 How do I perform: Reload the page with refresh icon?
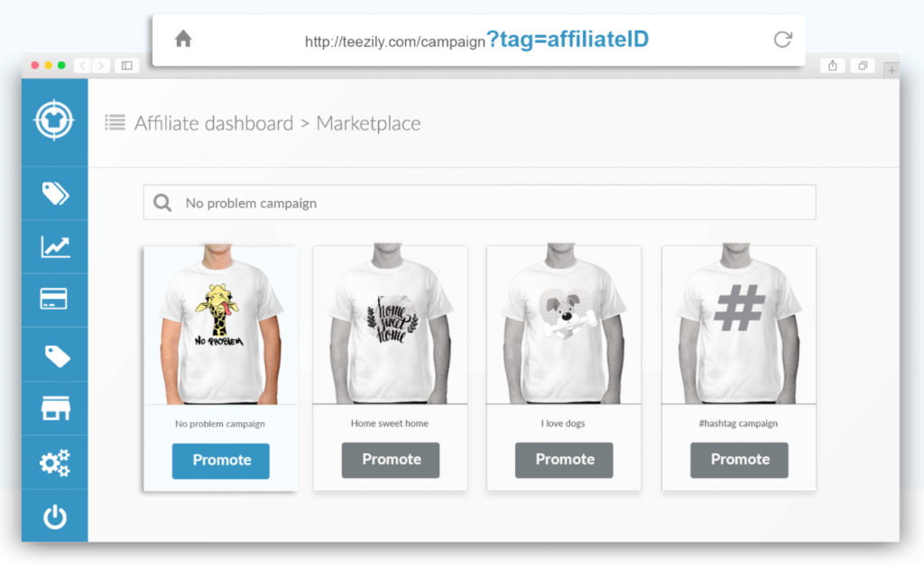coord(782,40)
